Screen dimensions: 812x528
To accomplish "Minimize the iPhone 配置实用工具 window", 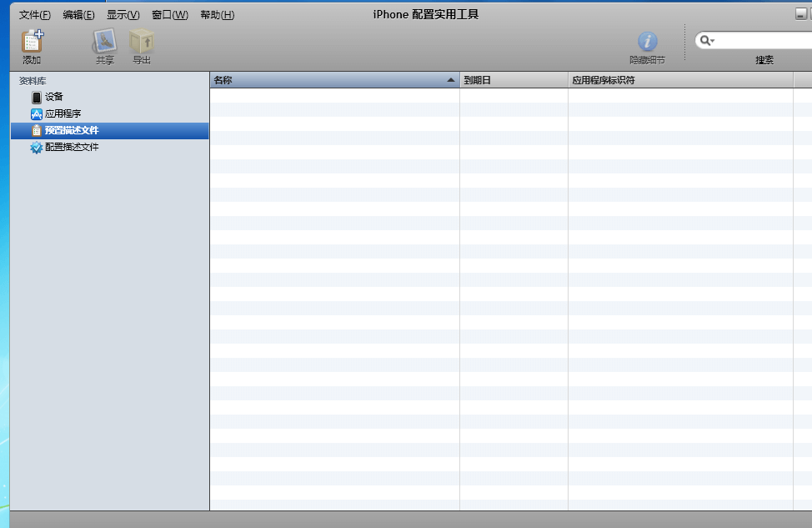I will point(801,14).
